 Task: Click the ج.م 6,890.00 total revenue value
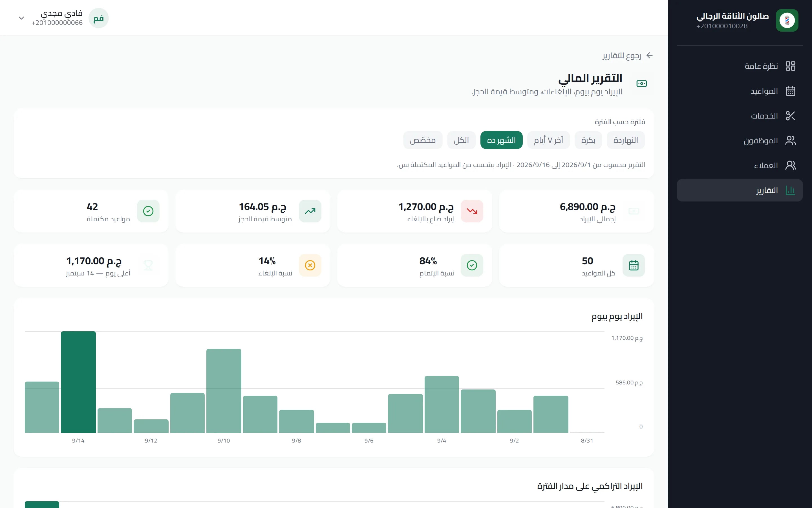[x=588, y=207]
